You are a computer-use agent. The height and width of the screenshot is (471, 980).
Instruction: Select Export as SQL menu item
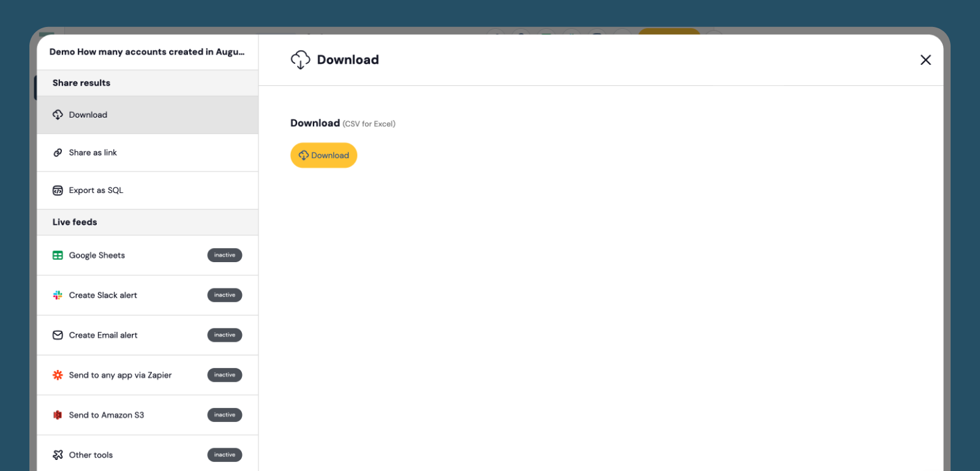[148, 190]
